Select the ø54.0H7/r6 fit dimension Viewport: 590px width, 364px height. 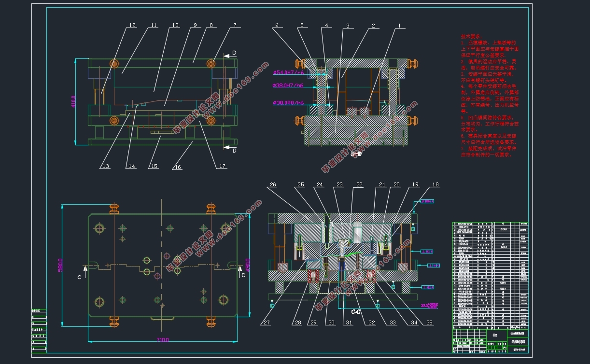[x=289, y=73]
